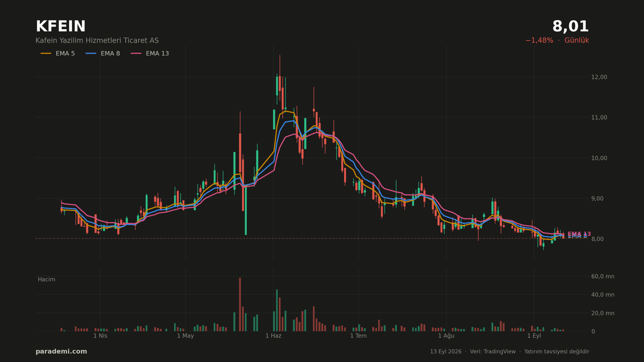Click the last price 8,01
This screenshot has height=362, width=644.
click(570, 27)
